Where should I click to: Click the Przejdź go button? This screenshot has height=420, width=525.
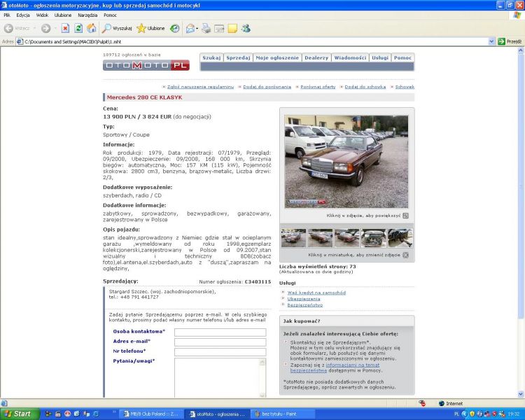(510, 41)
